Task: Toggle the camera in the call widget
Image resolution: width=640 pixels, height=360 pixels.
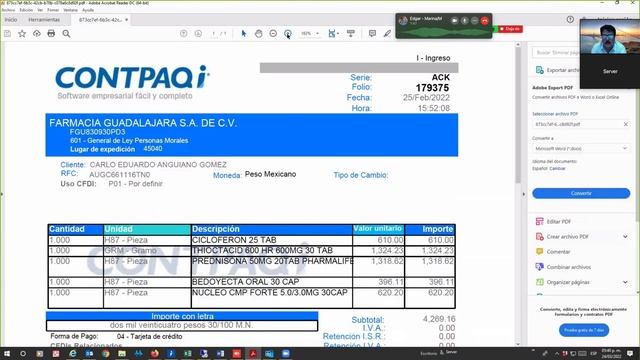Action: 454,20
